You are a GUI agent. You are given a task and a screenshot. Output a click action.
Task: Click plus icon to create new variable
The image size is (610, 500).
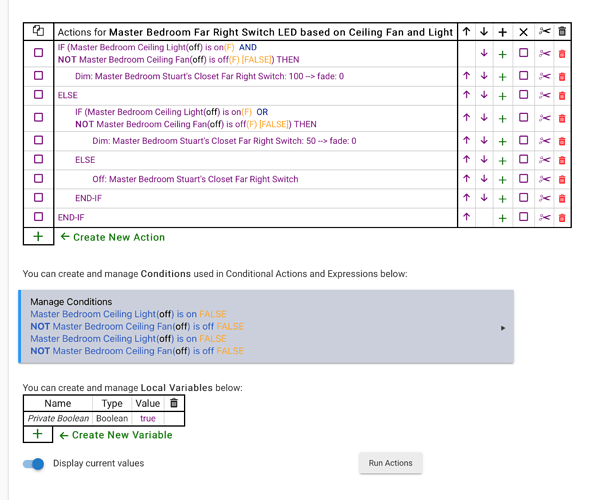38,434
